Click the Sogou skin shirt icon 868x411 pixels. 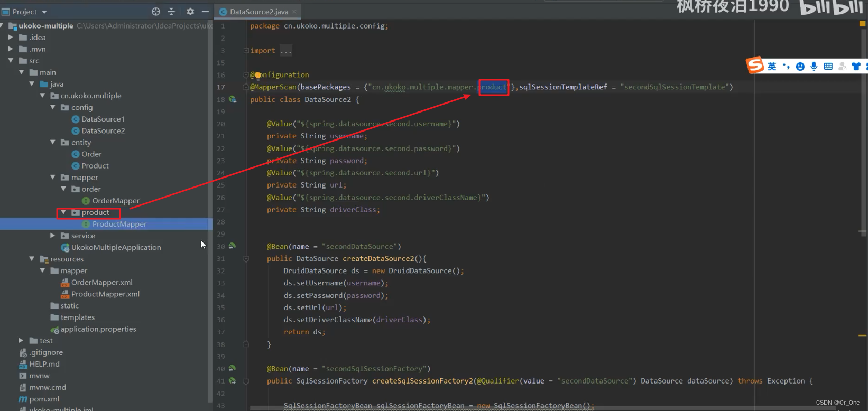pos(856,66)
